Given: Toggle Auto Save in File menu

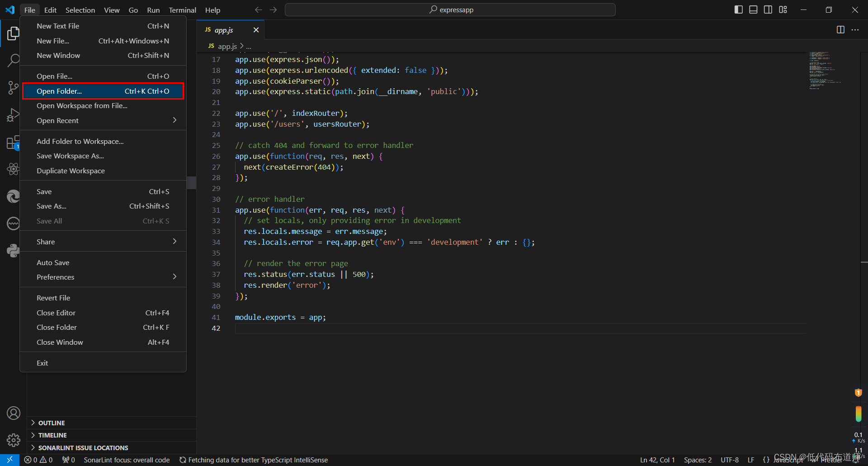Looking at the screenshot, I should (103, 262).
